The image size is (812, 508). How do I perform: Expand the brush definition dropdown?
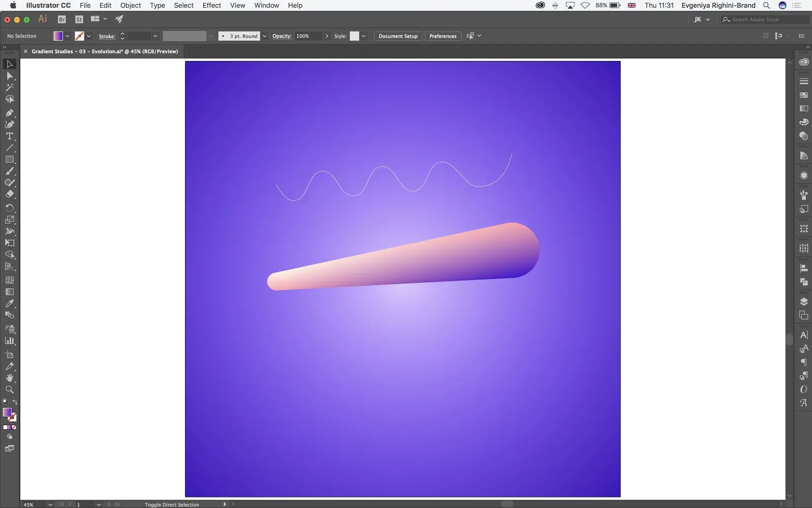211,36
